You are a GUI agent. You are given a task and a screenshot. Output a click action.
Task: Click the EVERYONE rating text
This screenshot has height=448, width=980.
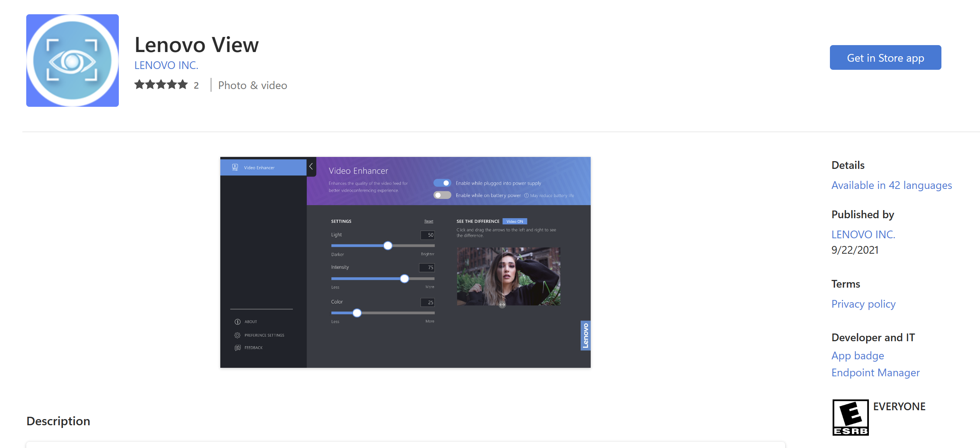(x=899, y=406)
